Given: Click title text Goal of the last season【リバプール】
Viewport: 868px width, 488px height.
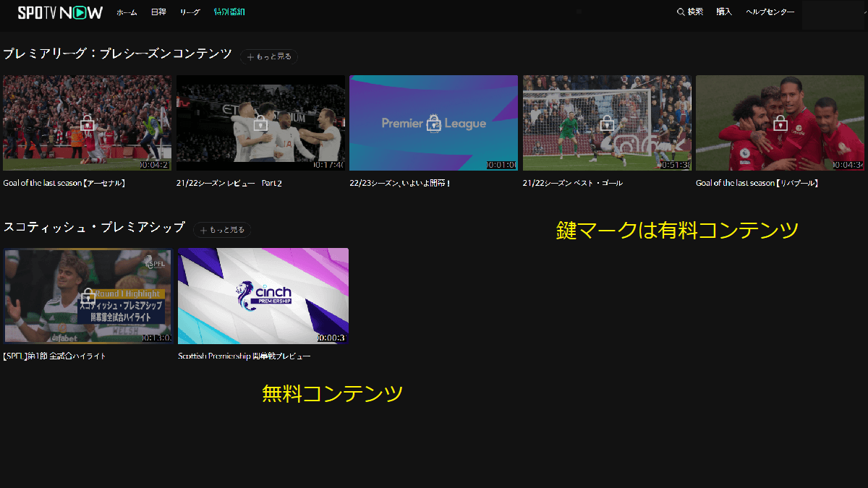Looking at the screenshot, I should pyautogui.click(x=757, y=183).
